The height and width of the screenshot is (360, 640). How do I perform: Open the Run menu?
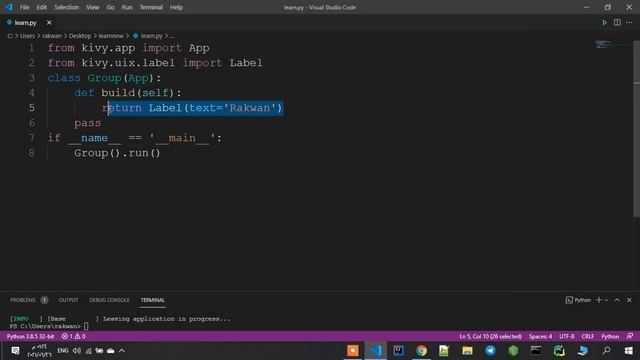pos(127,7)
